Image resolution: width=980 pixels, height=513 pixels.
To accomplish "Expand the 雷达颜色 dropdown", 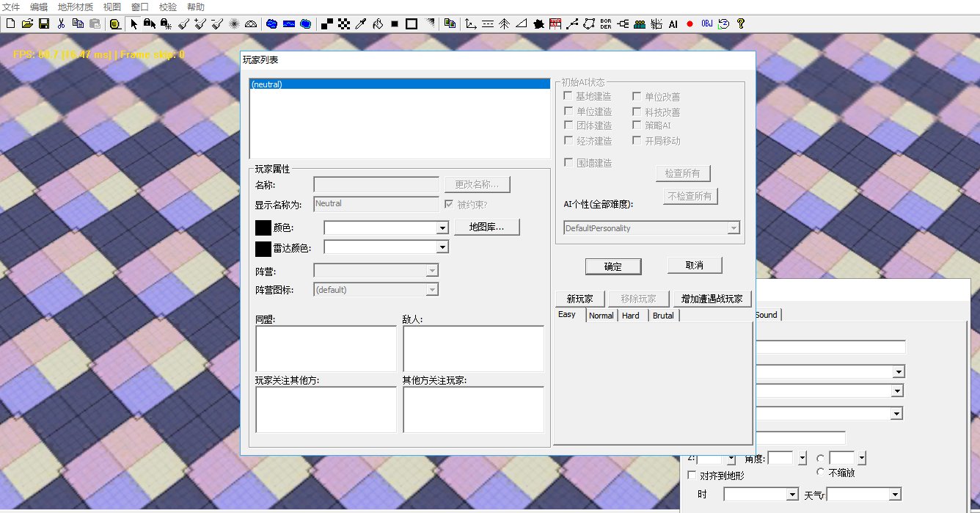I will 442,247.
